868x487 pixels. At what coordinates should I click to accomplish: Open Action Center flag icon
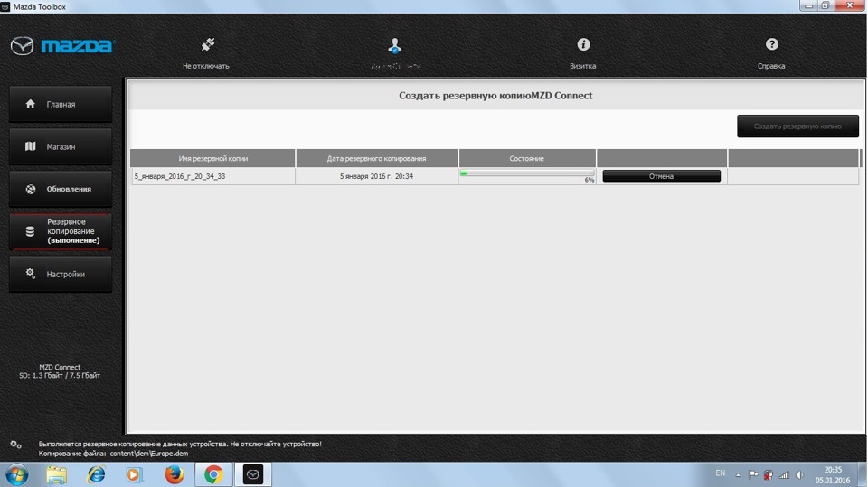pos(753,475)
